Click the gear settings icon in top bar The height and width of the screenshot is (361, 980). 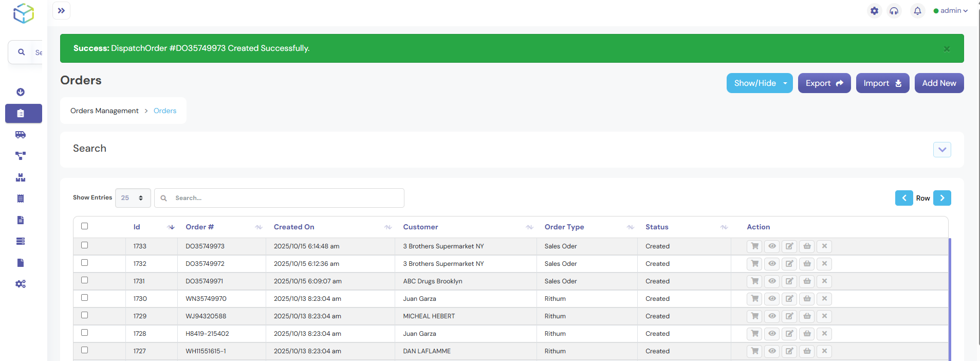[x=874, y=11]
